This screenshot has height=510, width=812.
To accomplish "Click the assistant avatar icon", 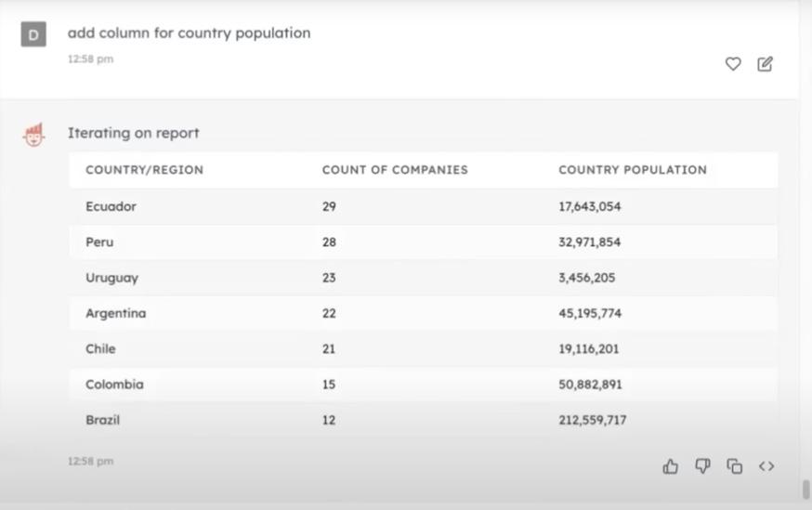I will click(33, 135).
